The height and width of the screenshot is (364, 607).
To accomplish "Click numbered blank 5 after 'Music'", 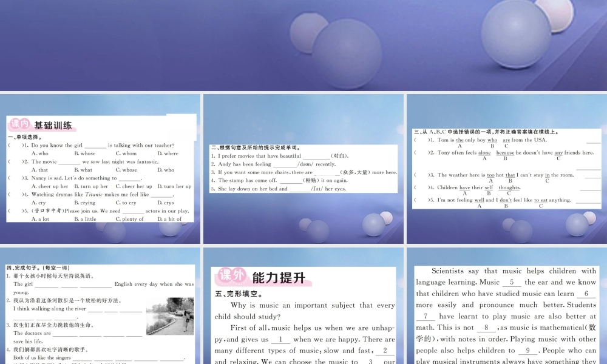I will click(512, 282).
